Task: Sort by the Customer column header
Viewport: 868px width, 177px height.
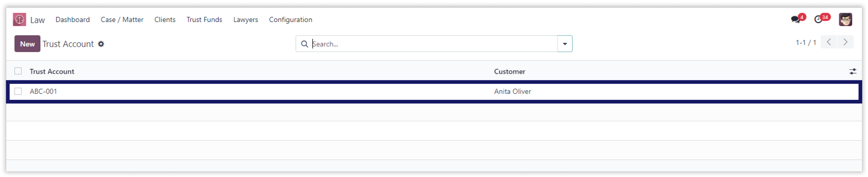Action: [x=509, y=71]
